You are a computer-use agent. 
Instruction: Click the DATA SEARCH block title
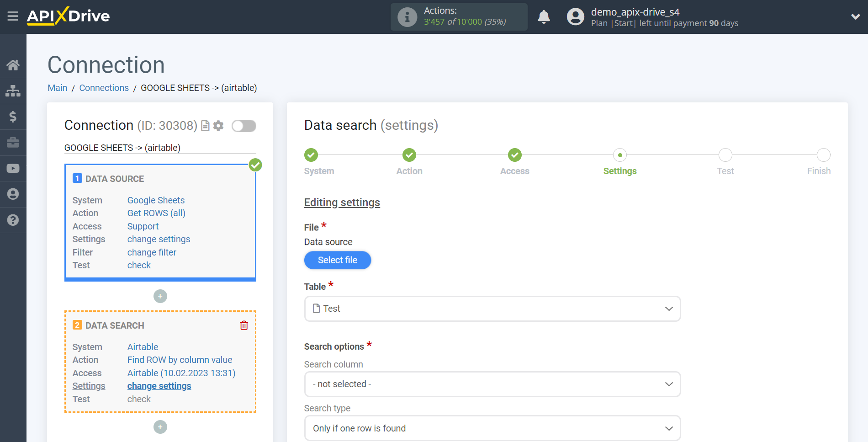115,325
